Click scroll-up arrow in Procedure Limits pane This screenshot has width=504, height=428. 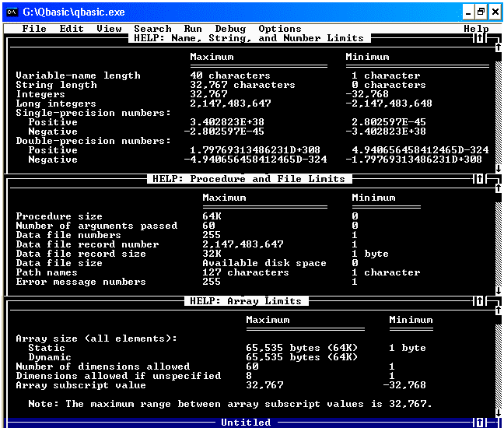[x=499, y=188]
